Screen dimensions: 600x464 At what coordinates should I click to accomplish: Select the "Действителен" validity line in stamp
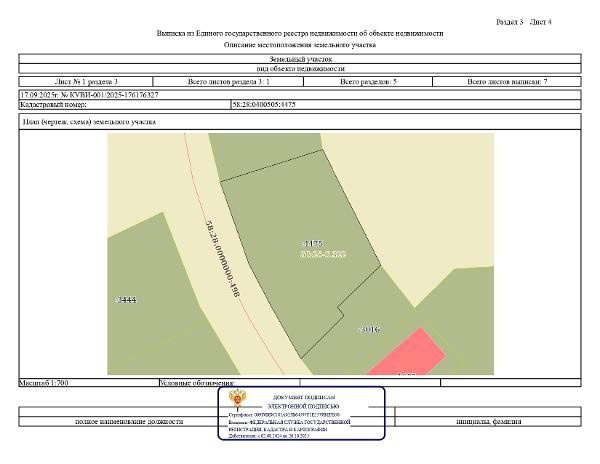pyautogui.click(x=269, y=436)
